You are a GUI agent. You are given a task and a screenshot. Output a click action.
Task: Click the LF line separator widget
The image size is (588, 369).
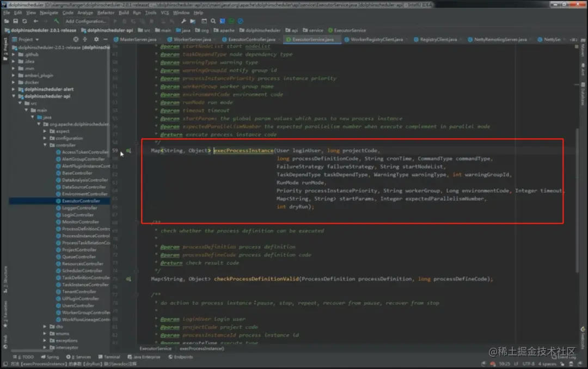[x=516, y=364]
